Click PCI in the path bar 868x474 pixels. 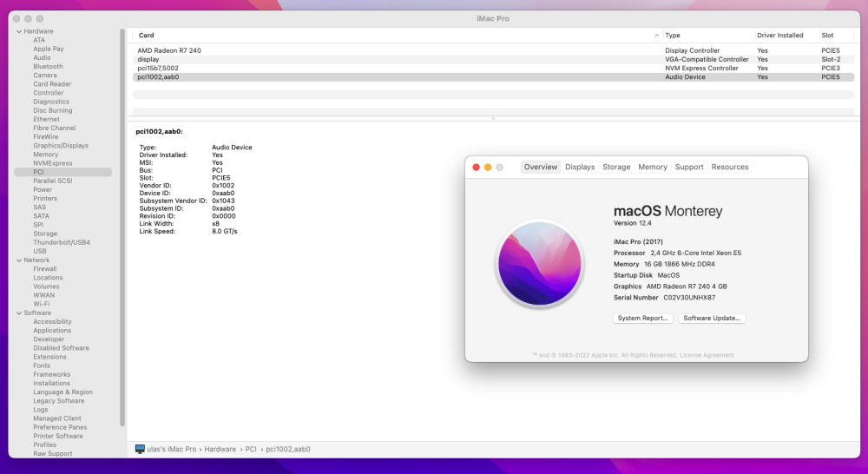tap(251, 449)
